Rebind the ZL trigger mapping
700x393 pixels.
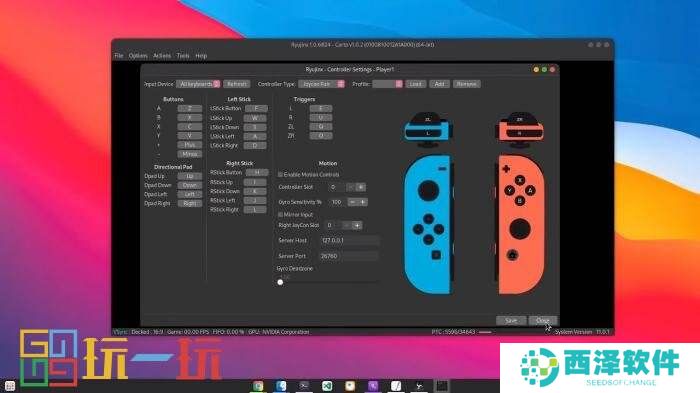[321, 127]
